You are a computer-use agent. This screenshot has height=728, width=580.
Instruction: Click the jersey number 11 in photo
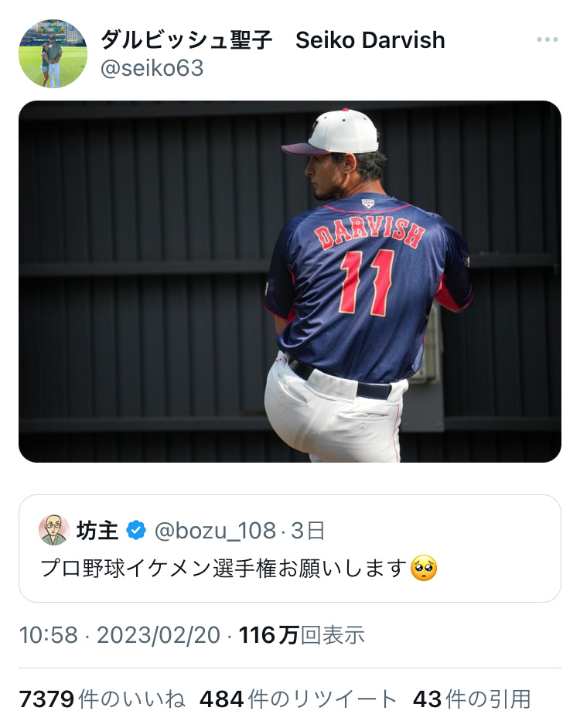(367, 282)
